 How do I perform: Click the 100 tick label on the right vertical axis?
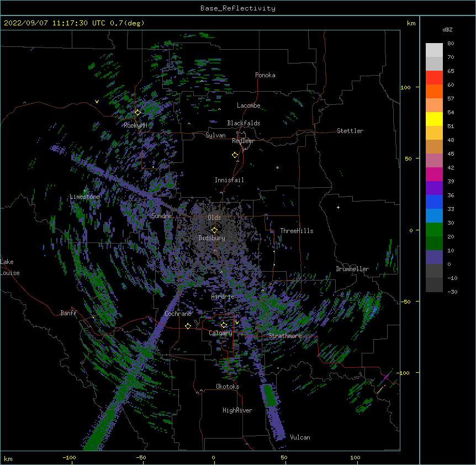coord(405,87)
